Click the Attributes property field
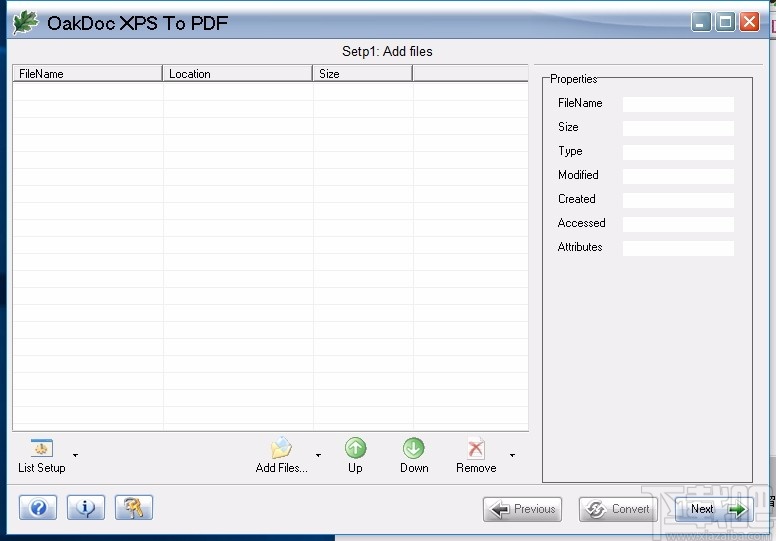Image resolution: width=776 pixels, height=541 pixels. (x=678, y=248)
